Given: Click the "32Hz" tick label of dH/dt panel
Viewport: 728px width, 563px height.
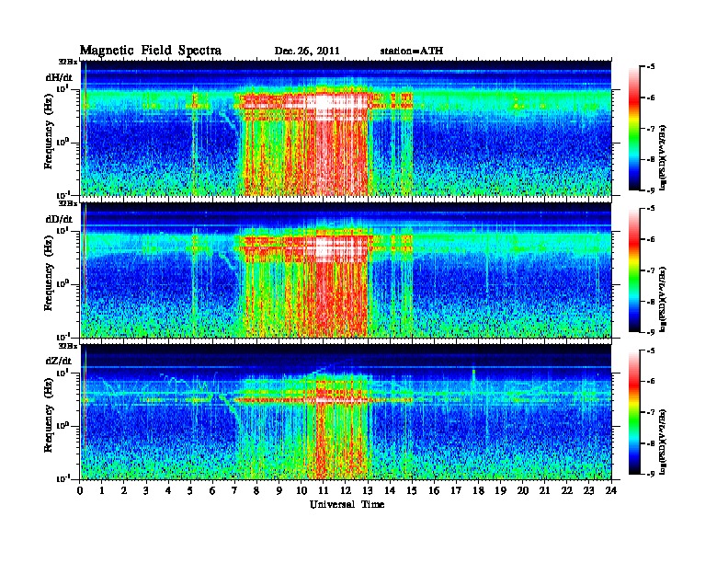Looking at the screenshot, I should (x=68, y=62).
